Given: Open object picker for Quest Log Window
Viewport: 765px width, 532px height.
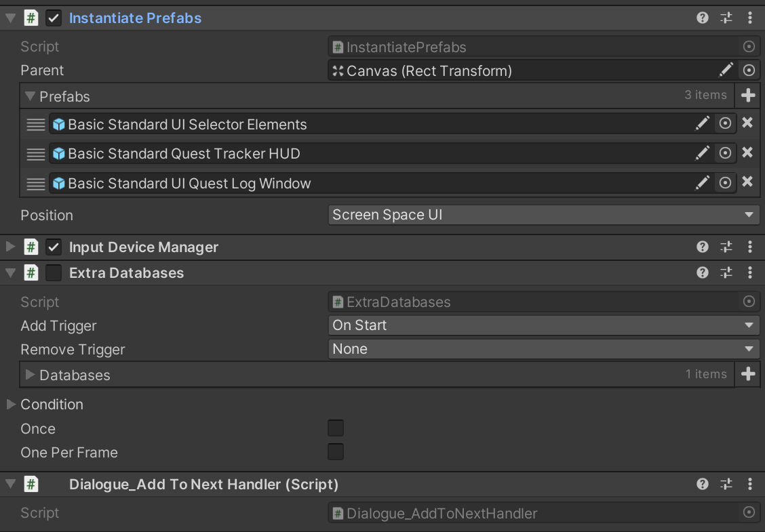Looking at the screenshot, I should click(725, 182).
